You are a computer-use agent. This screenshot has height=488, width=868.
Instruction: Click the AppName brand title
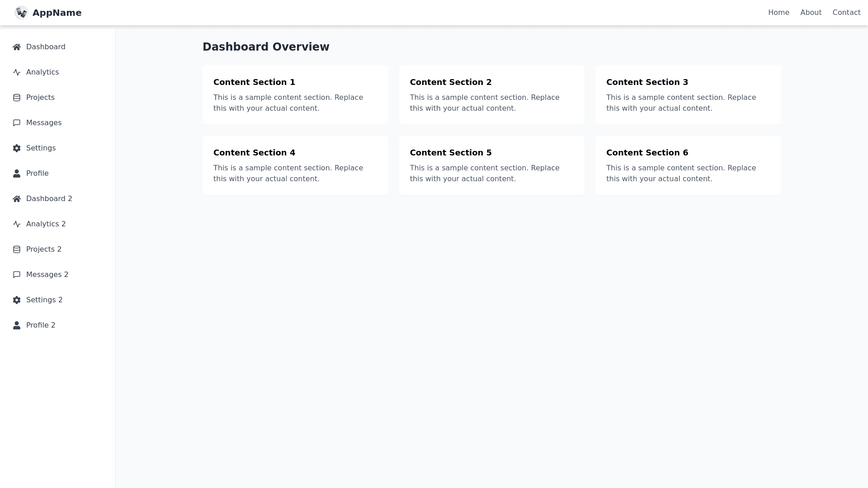[x=57, y=13]
